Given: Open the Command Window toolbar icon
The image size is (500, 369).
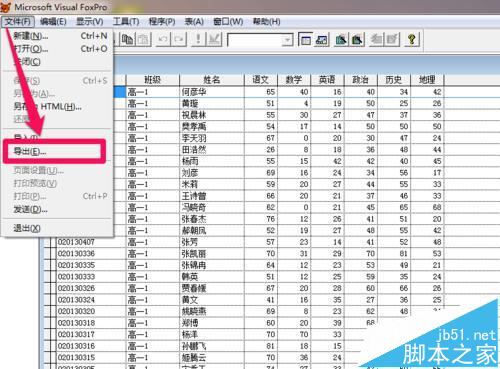Looking at the screenshot, I should tap(305, 40).
